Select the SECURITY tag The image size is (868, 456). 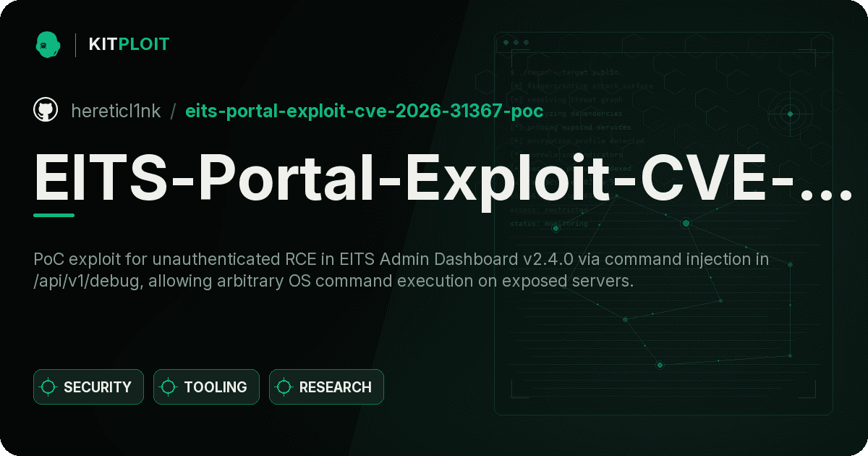[x=88, y=387]
